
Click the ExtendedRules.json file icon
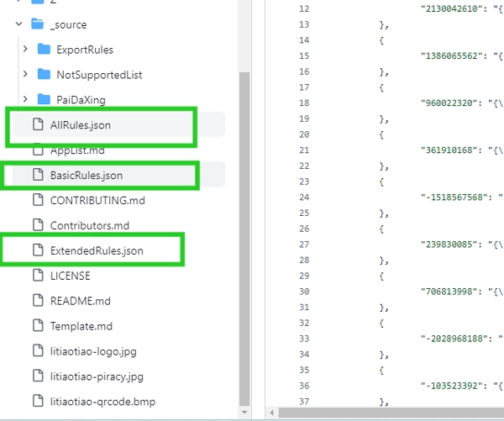[x=37, y=250]
